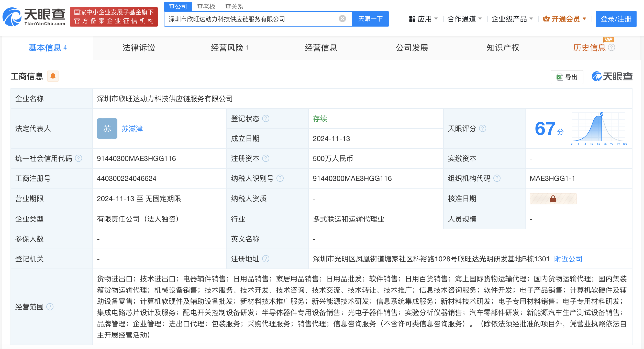The image size is (644, 349).
Task: Click help icon next to 注册资本
Action: pyautogui.click(x=266, y=158)
